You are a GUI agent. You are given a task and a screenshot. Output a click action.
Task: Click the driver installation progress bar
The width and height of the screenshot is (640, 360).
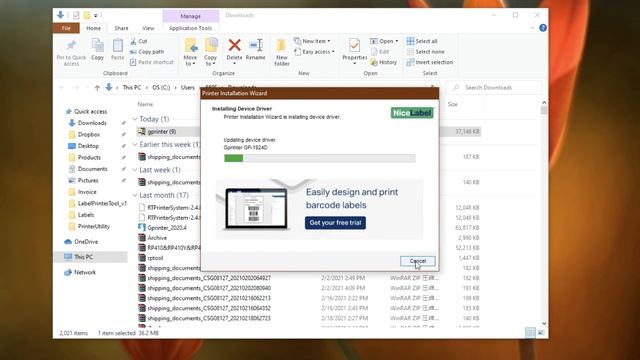(320, 158)
